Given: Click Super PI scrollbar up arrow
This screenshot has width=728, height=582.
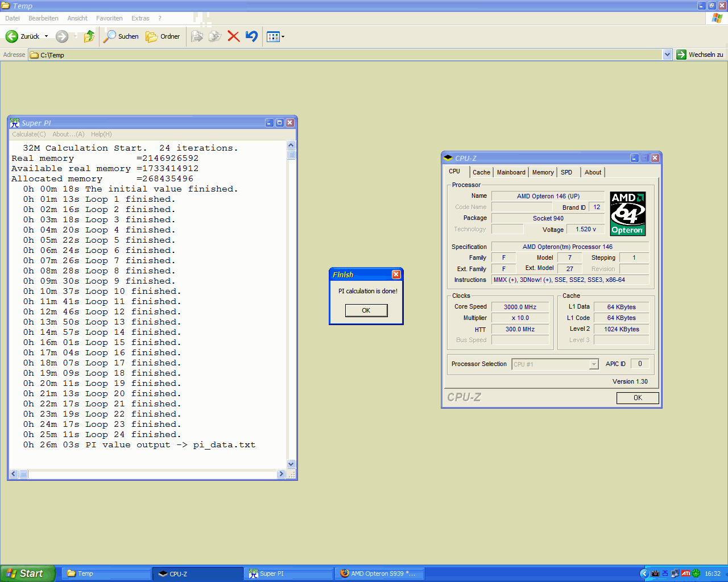Looking at the screenshot, I should (291, 145).
